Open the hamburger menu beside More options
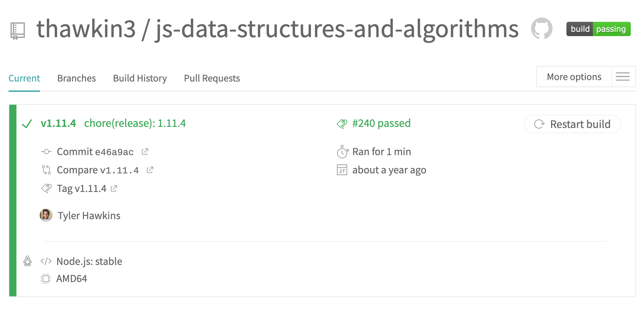 tap(623, 77)
